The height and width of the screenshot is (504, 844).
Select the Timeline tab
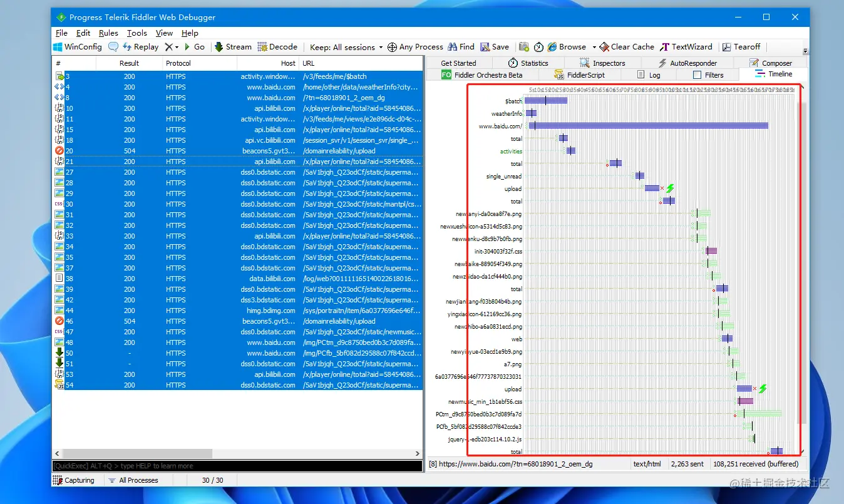[x=773, y=75]
